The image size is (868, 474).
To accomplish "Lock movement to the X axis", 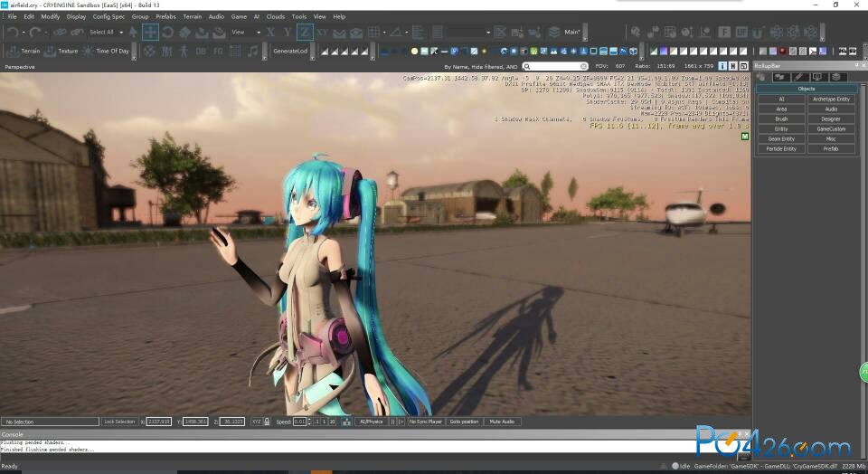I will pos(270,33).
